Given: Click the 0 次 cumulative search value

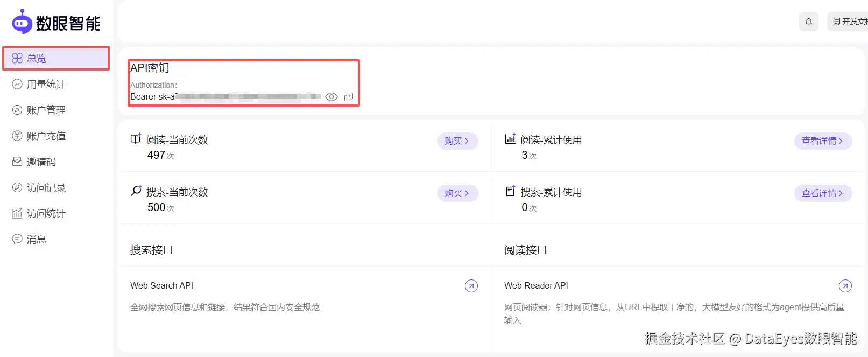Looking at the screenshot, I should pyautogui.click(x=529, y=207).
